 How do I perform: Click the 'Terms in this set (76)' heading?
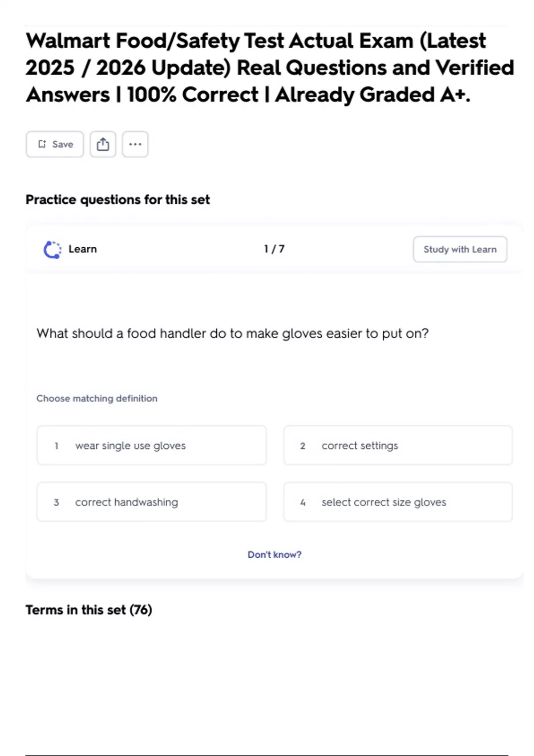[x=89, y=610]
